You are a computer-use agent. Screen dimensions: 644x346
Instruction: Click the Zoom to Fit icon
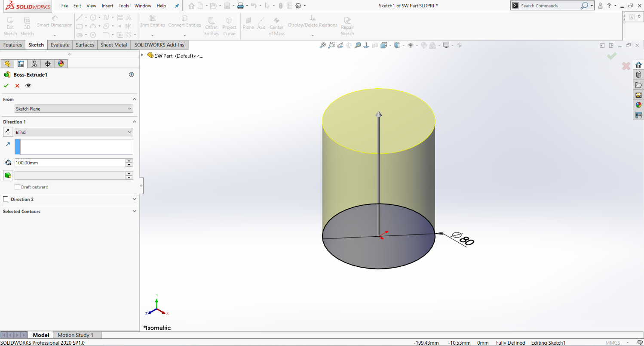(322, 45)
